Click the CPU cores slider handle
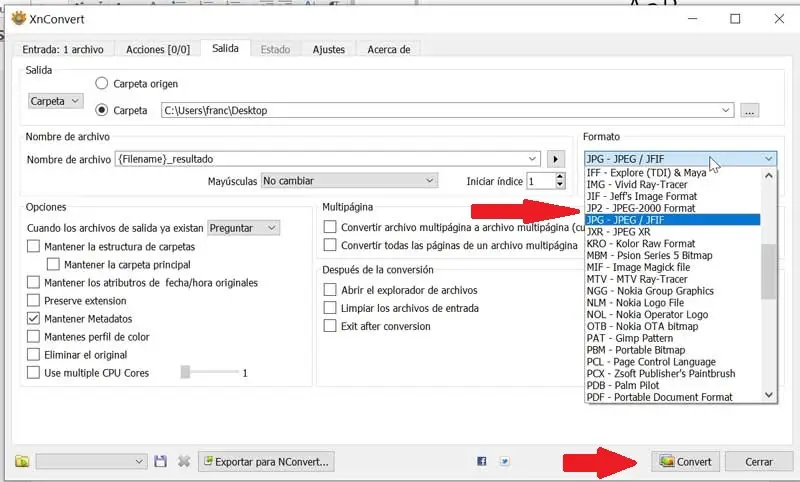The height and width of the screenshot is (482, 800). 185,372
